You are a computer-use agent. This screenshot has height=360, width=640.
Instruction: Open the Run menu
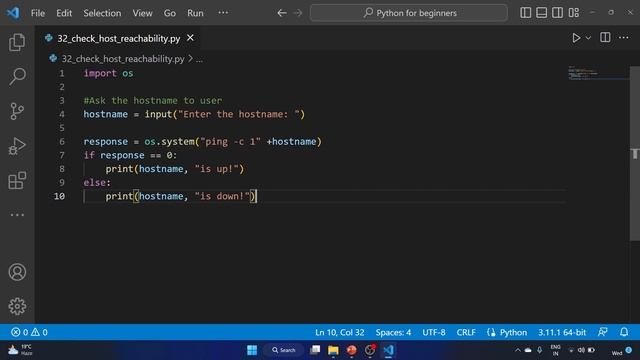tap(195, 13)
